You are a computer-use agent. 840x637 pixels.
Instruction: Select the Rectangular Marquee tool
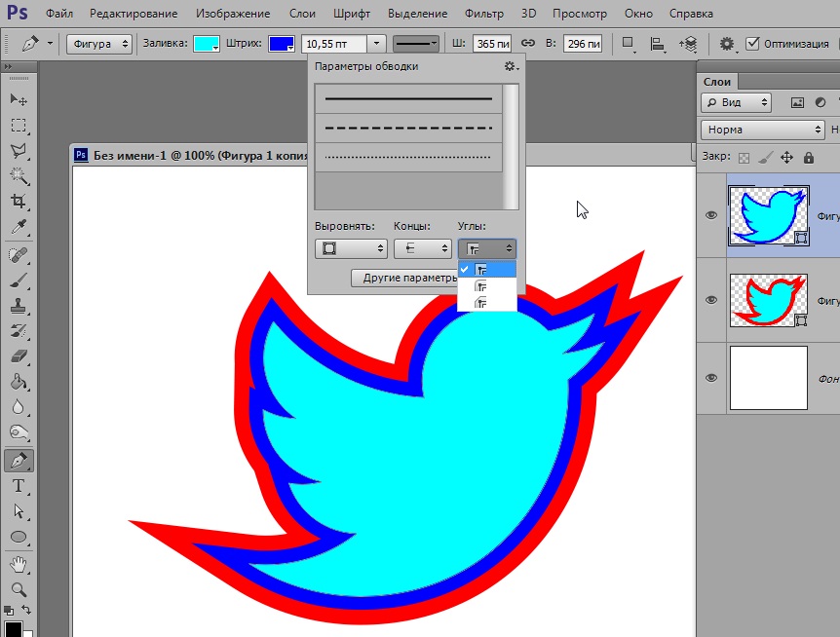[x=19, y=126]
